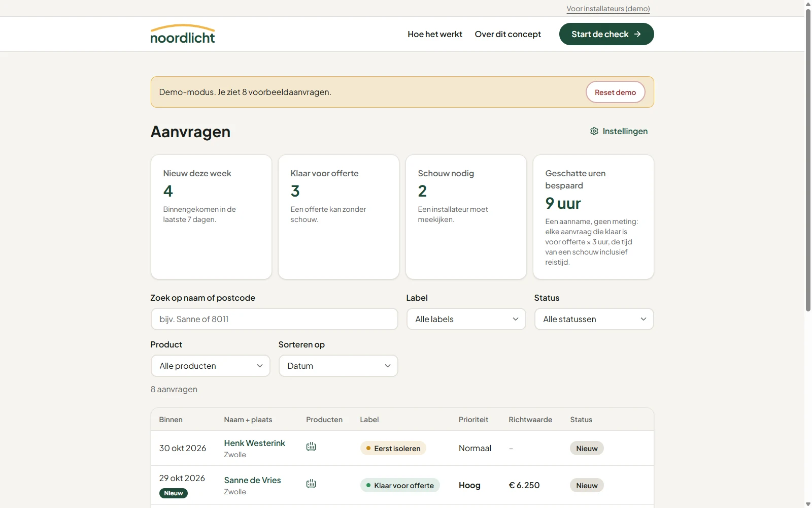Open Sanne de Vries's request
The height and width of the screenshot is (508, 812).
(252, 480)
